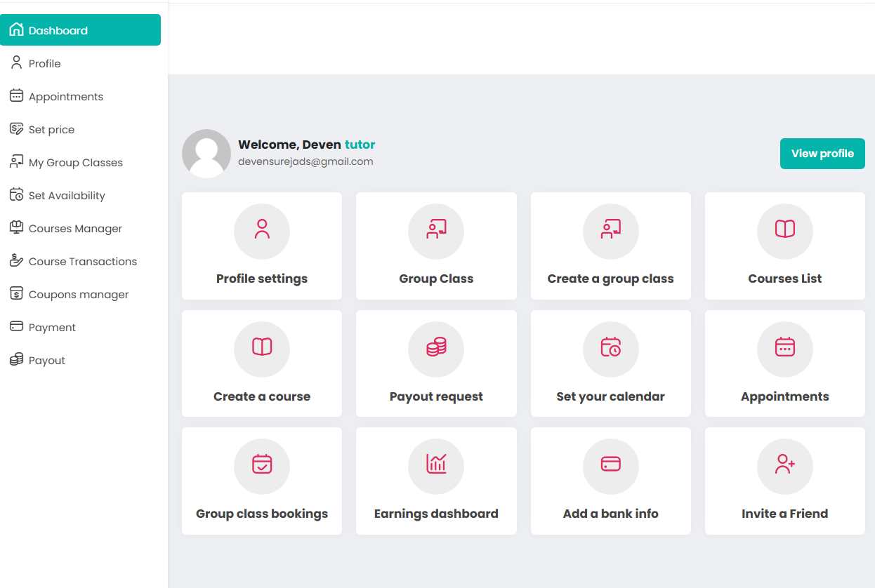
Task: Click the Create a group class icon circle
Action: [611, 232]
